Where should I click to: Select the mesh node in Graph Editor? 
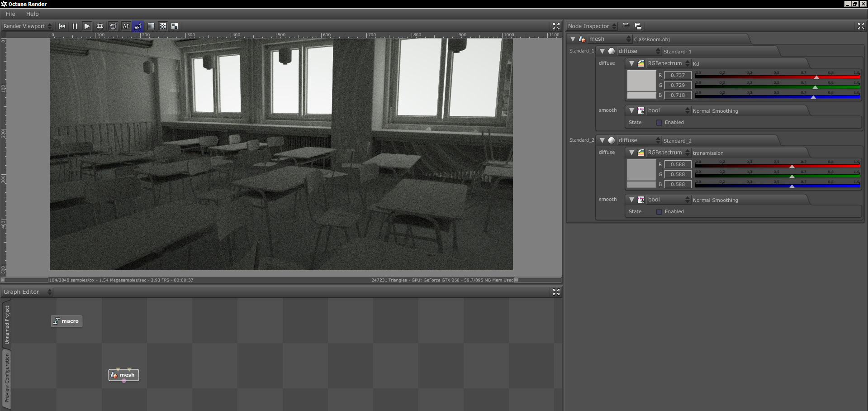pos(123,375)
